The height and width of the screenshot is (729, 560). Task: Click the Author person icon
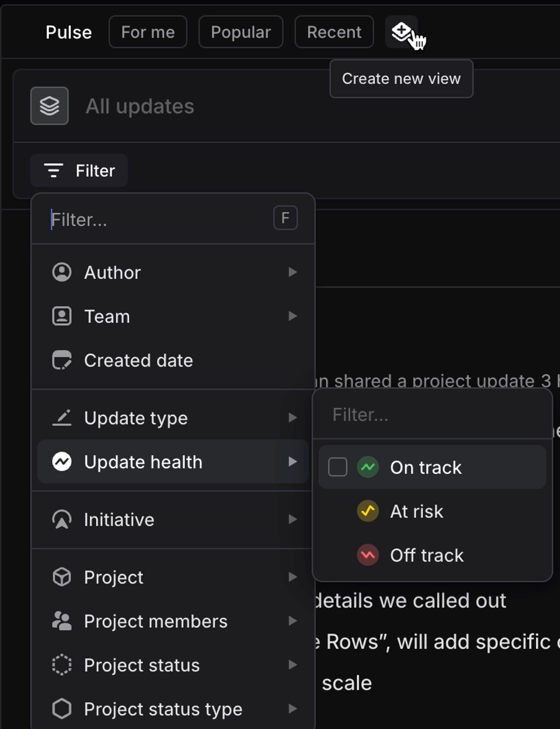pos(62,272)
